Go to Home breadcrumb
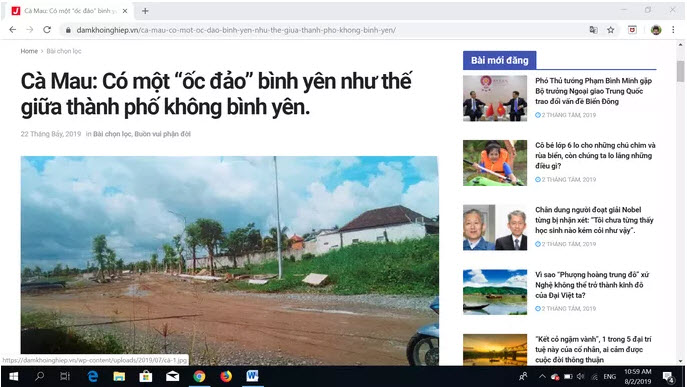This screenshot has width=687, height=387. [29, 51]
